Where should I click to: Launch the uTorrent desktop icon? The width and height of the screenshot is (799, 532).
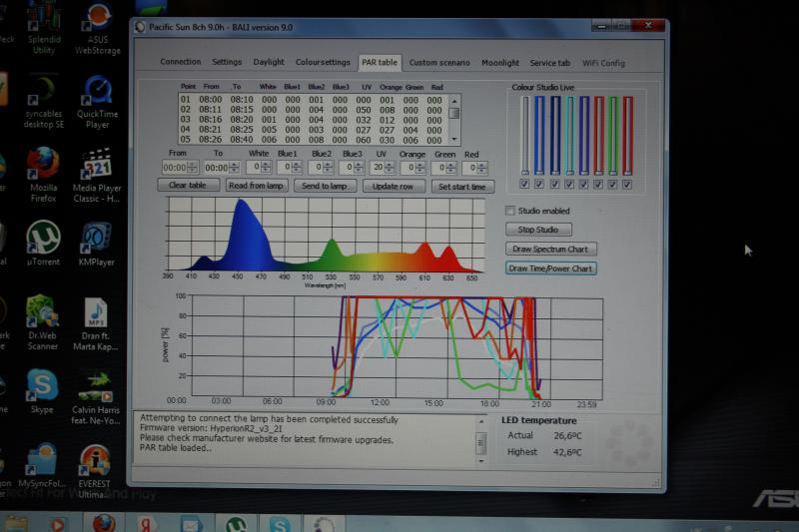43,240
